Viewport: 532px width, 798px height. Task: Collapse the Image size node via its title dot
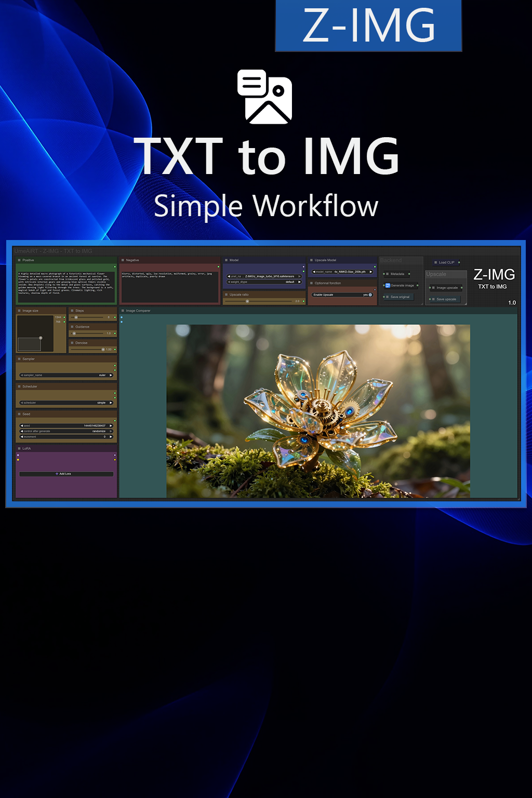pos(19,311)
